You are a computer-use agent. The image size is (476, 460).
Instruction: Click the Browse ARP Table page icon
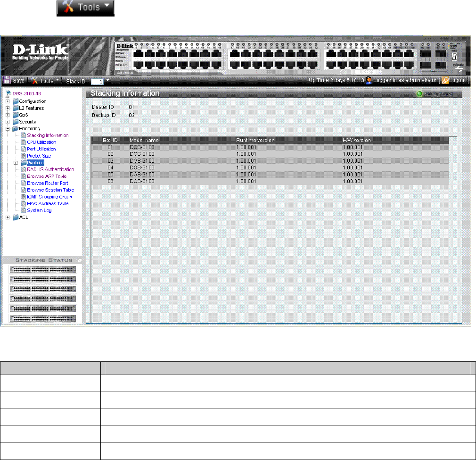tap(24, 176)
